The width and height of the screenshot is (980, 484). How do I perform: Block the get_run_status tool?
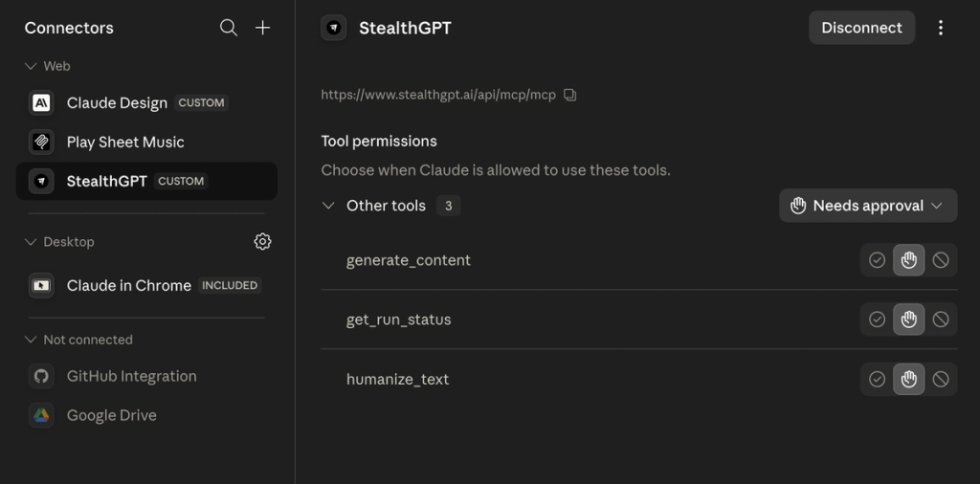[941, 319]
